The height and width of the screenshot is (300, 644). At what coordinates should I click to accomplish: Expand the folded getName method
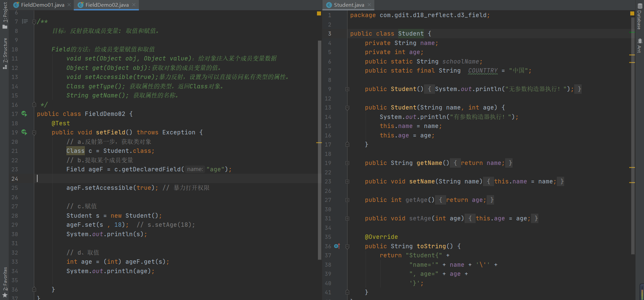click(347, 163)
